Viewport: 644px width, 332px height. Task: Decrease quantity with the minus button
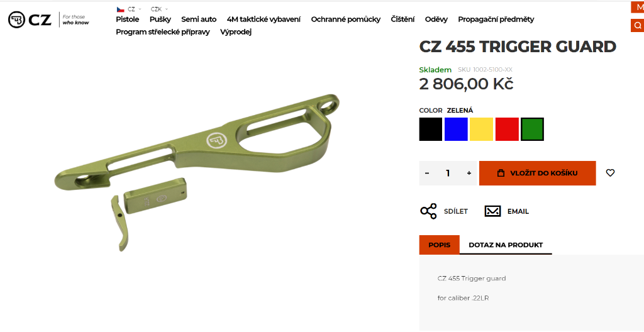427,173
